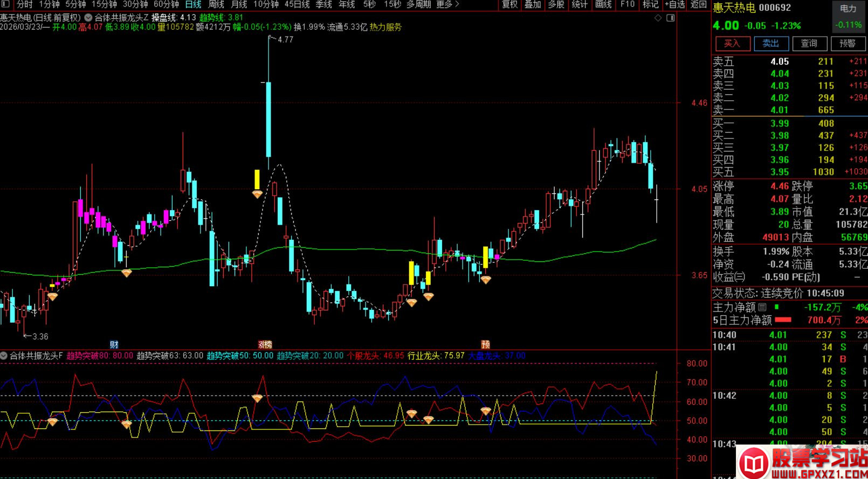Click the 预 marker on the time axis
Viewport: 868px width, 479px height.
[485, 344]
